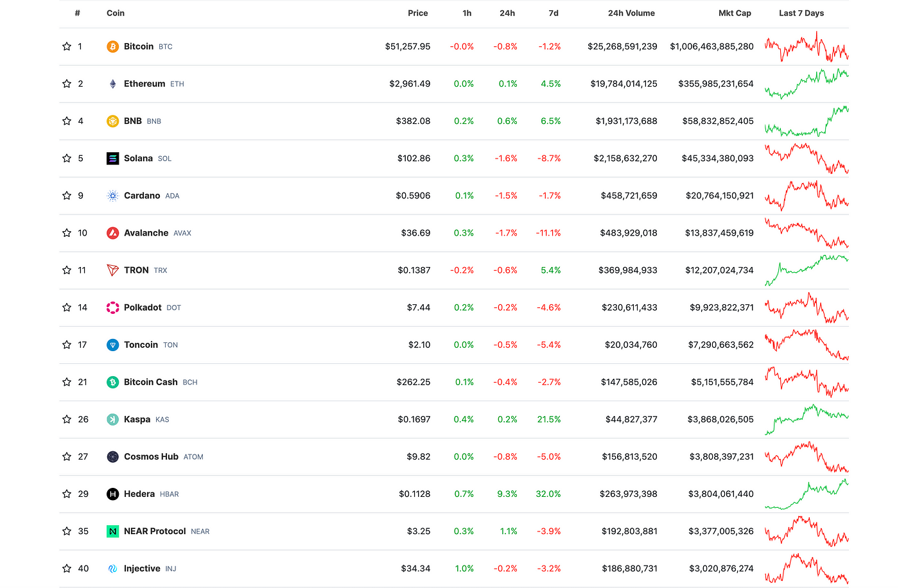Open the Hedera 7-day sparkline chart
The image size is (899, 588).
click(807, 494)
